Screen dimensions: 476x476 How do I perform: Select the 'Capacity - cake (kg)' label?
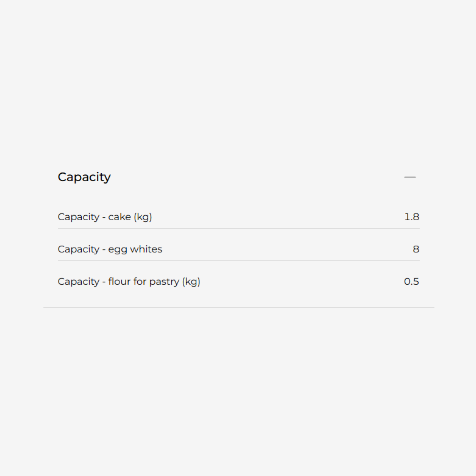click(x=105, y=217)
